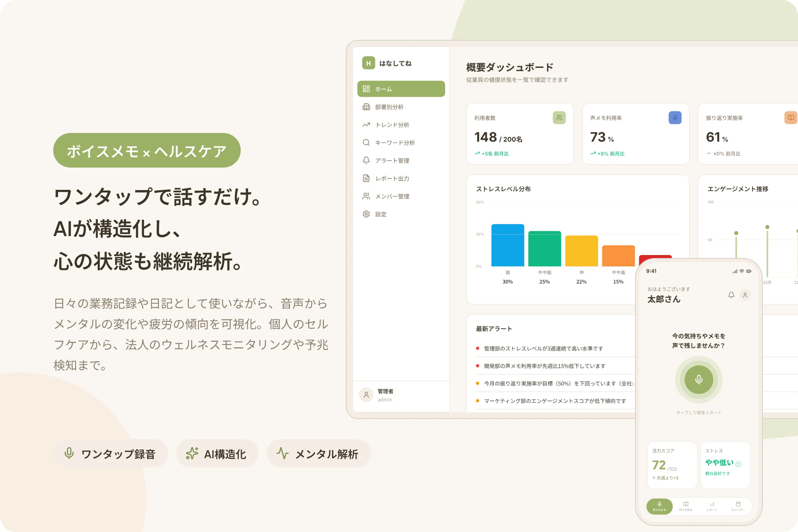Select the 声メモする tab in phone nav
Screen dimensions: 798x532
tap(659, 506)
